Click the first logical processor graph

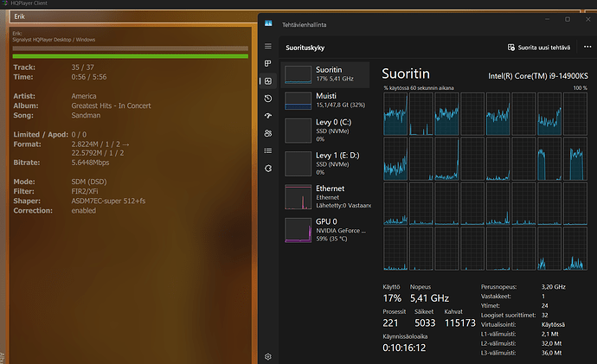[x=395, y=114]
